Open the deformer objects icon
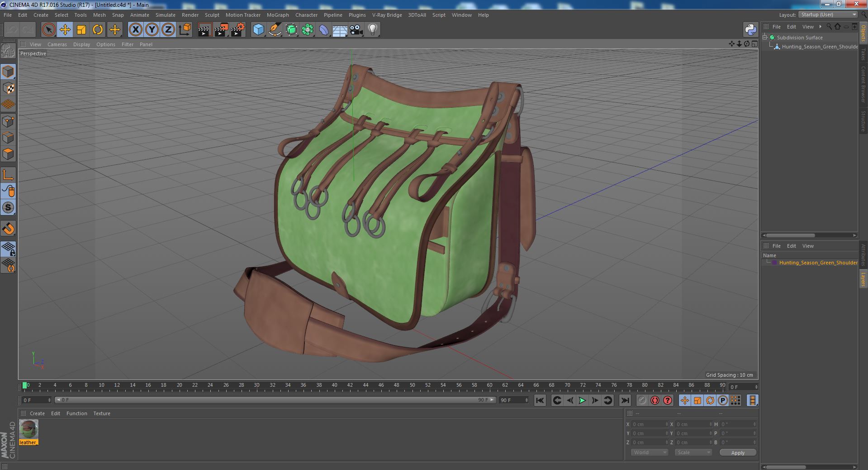868x470 pixels. pyautogui.click(x=324, y=30)
